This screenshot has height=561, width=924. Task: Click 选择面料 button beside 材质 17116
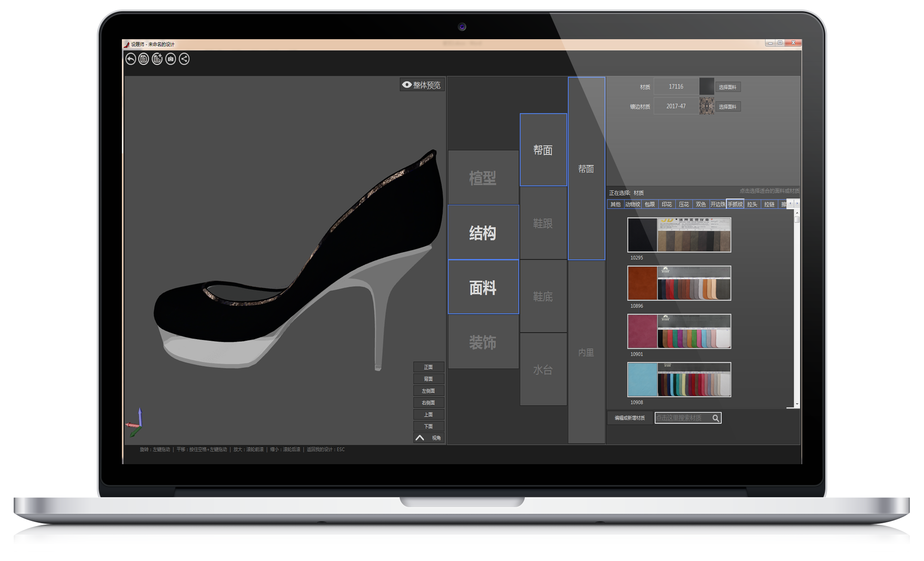tap(727, 87)
